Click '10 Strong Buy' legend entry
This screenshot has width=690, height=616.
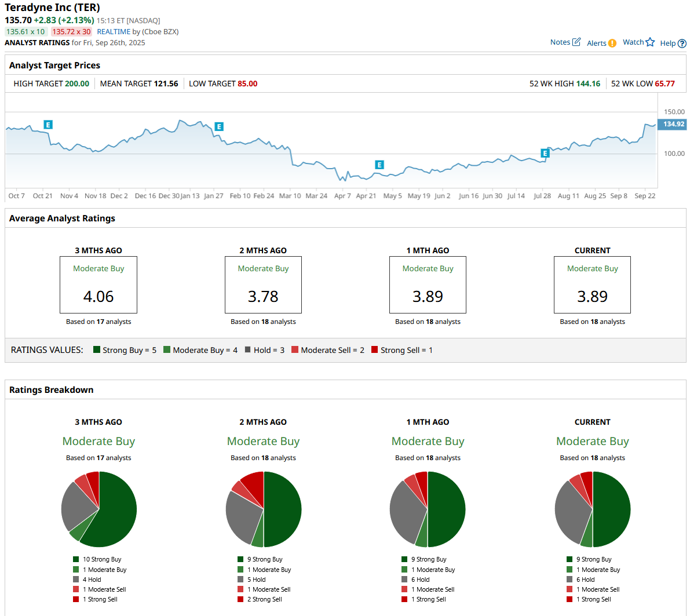click(x=97, y=559)
